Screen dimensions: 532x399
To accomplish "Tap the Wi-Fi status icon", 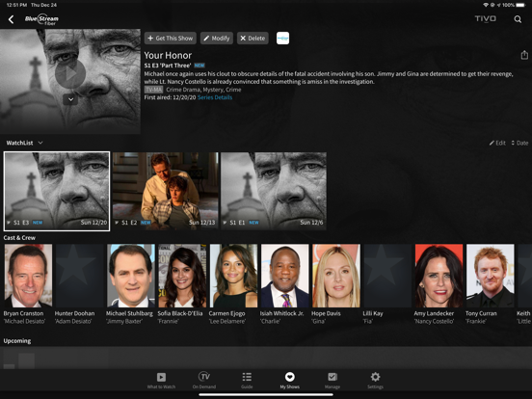I will [486, 5].
